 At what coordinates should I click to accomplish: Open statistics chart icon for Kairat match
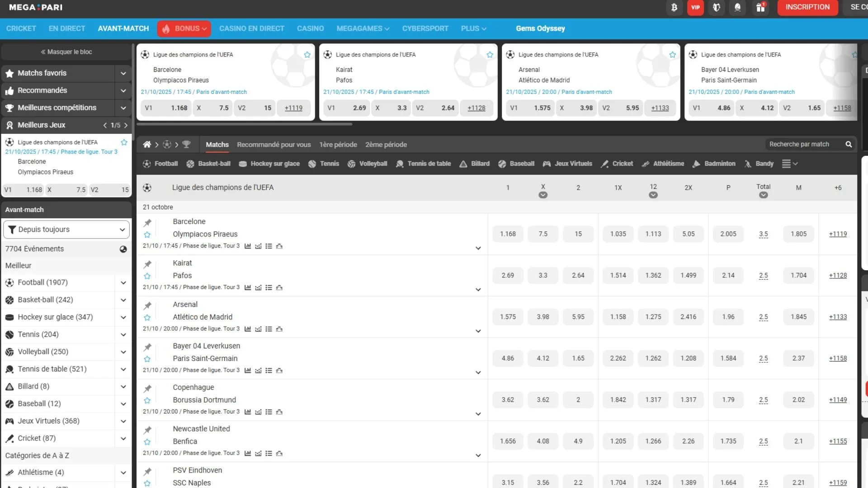pyautogui.click(x=248, y=287)
